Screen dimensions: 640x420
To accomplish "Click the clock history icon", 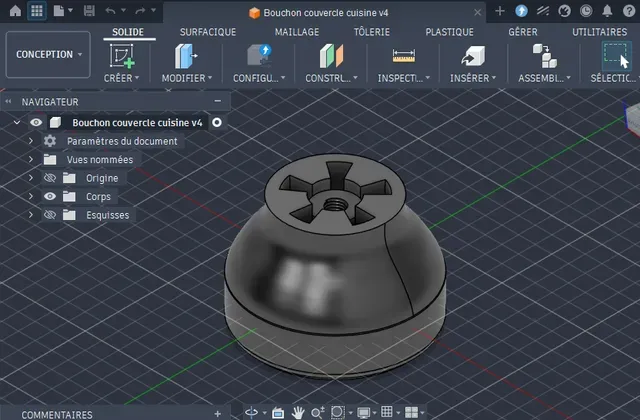I will coord(586,11).
